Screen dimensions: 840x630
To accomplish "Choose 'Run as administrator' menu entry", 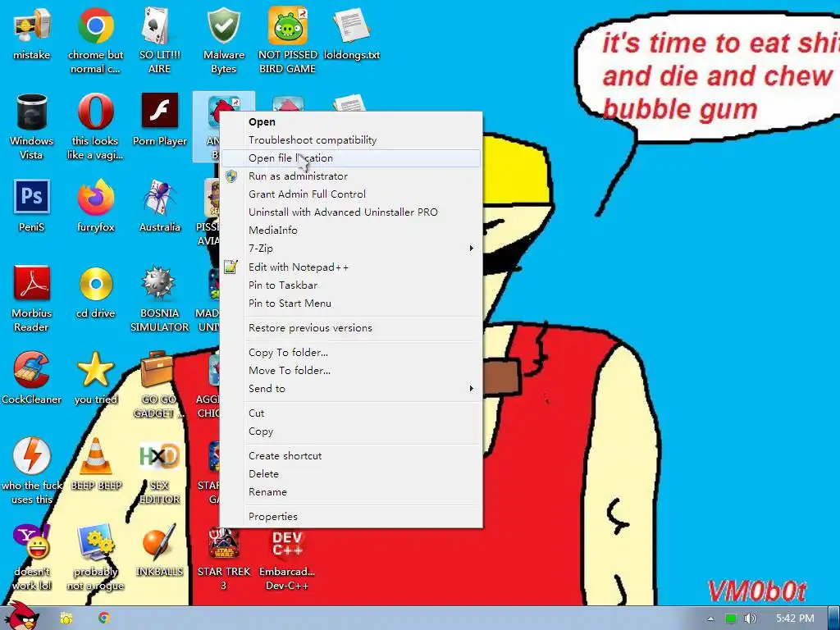I will (351, 176).
